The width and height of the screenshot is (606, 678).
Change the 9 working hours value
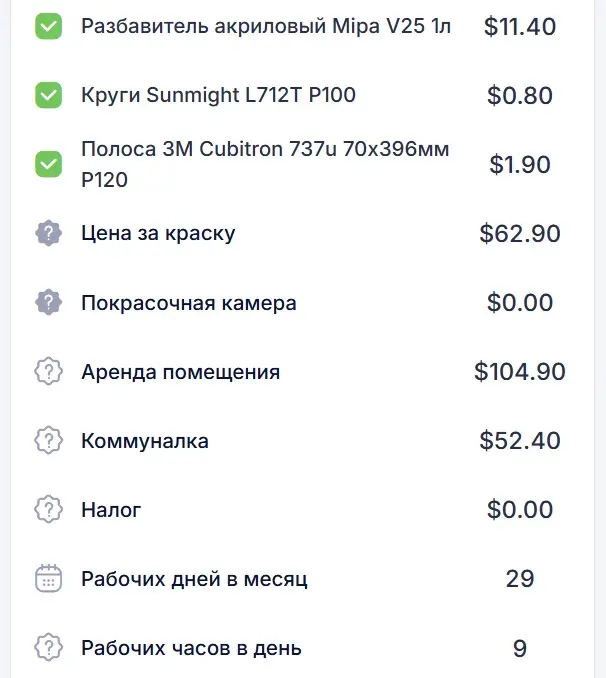pyautogui.click(x=519, y=647)
